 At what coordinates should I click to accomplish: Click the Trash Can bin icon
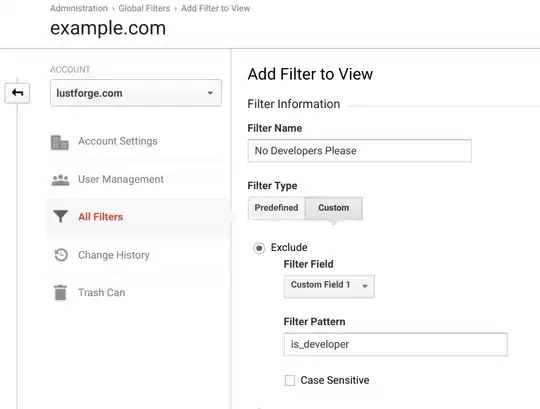point(60,292)
